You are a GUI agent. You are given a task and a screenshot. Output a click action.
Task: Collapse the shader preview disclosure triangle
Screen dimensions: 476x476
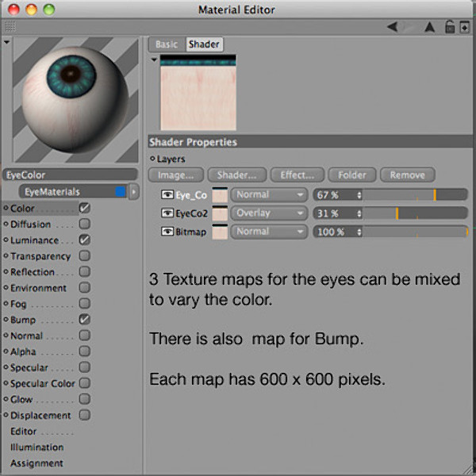[154, 59]
